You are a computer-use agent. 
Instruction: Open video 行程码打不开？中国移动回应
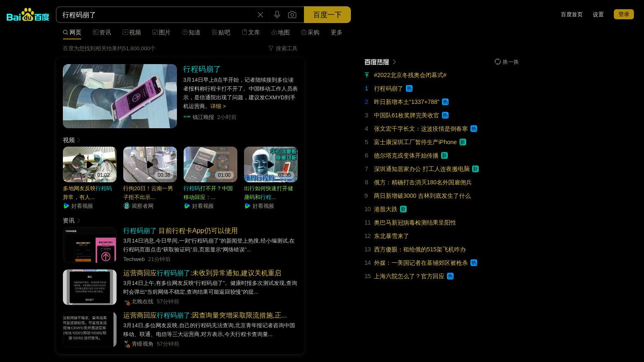(x=208, y=192)
